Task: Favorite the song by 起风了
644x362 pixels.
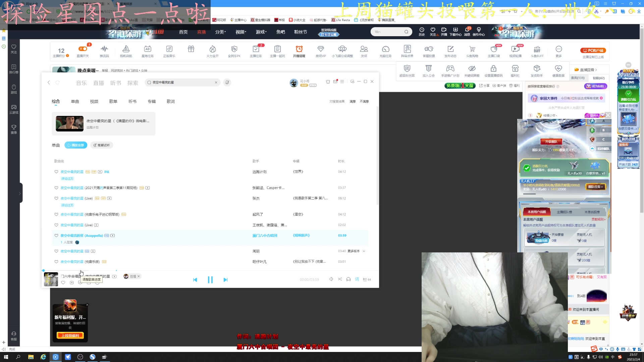Action: tap(56, 215)
